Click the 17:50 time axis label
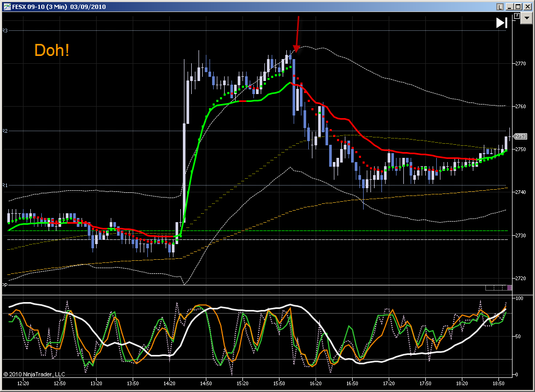The image size is (535, 392). tap(425, 384)
